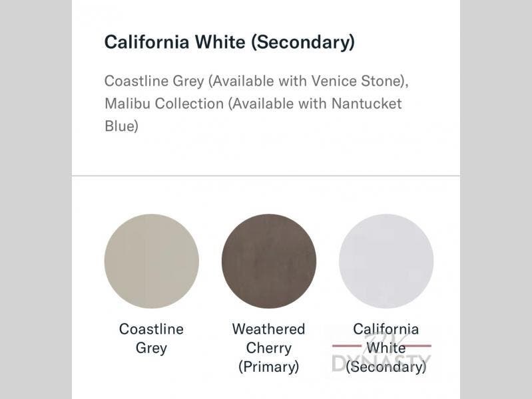Click the horizontal divider line
The width and height of the screenshot is (532, 399).
[266, 176]
